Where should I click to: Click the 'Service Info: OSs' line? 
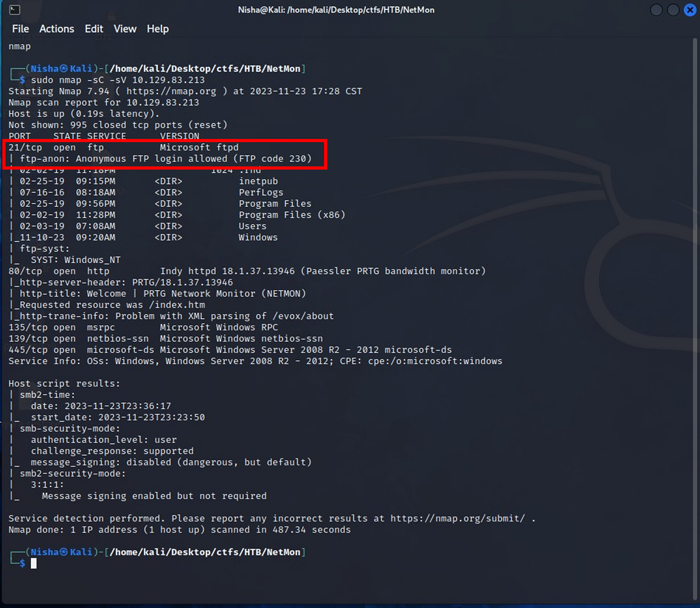255,361
